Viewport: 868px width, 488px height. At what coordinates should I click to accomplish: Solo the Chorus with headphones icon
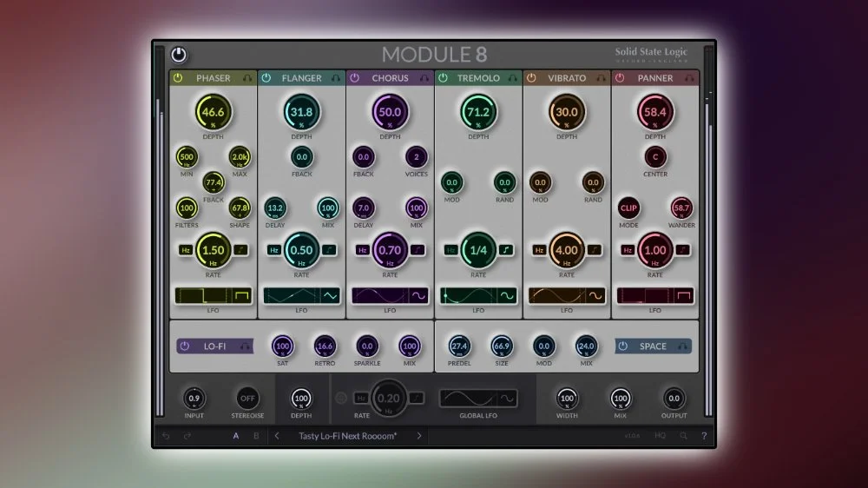(x=424, y=79)
